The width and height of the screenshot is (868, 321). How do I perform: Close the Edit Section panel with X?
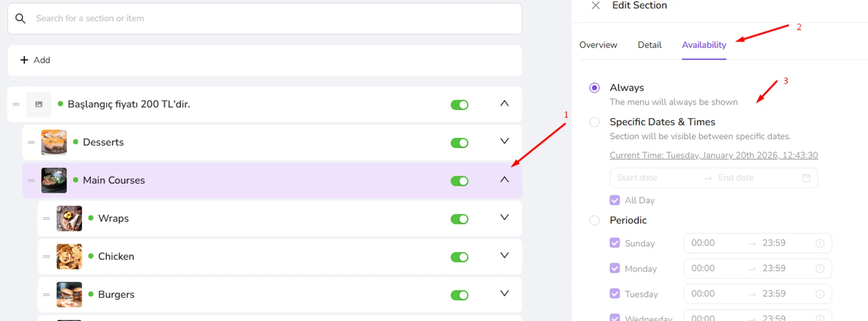tap(596, 5)
